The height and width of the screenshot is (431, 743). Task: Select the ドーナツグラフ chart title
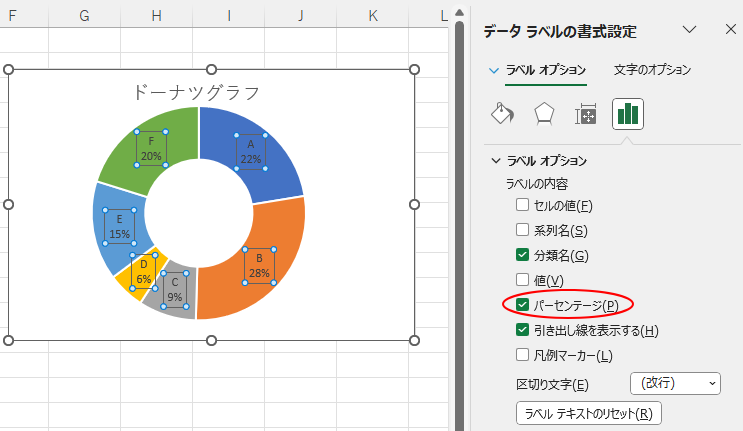(196, 92)
